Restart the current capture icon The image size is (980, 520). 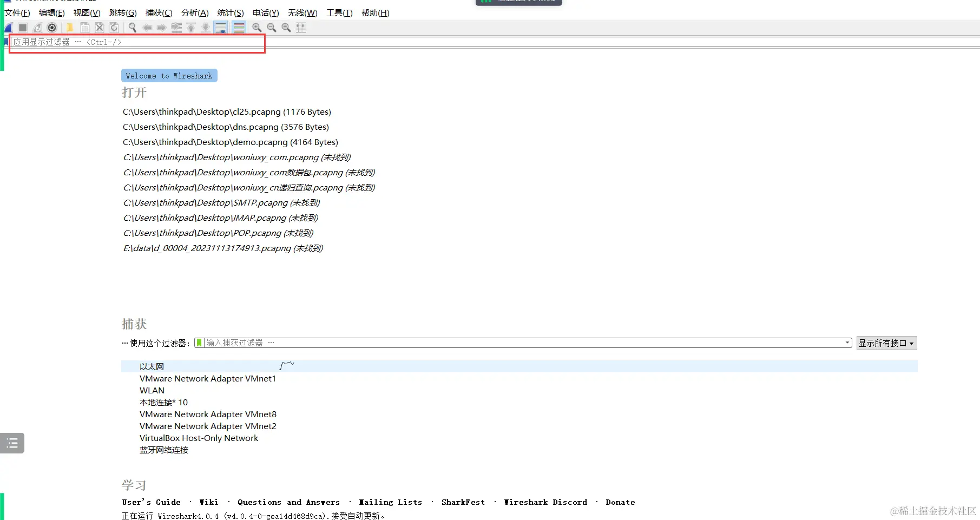(37, 28)
